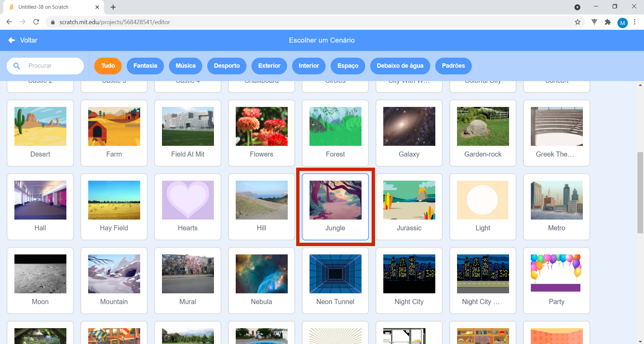Choose the Metro backdrop

[x=557, y=207]
